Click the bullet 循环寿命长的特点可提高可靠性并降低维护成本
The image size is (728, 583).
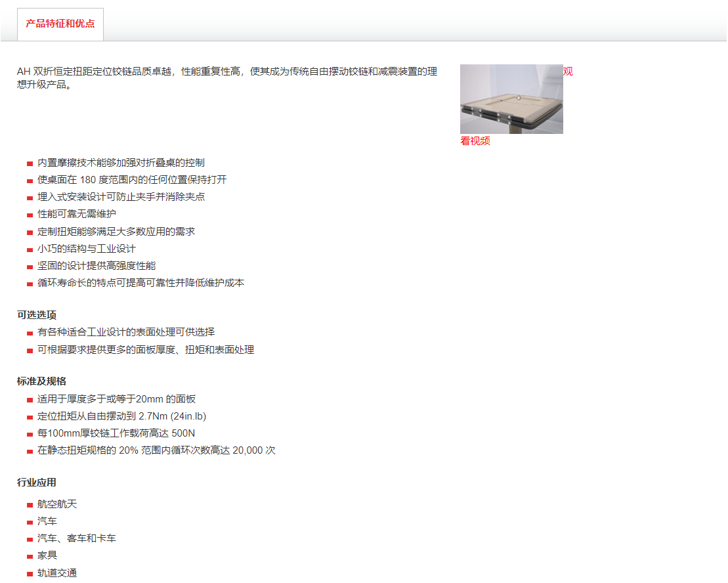[x=140, y=283]
